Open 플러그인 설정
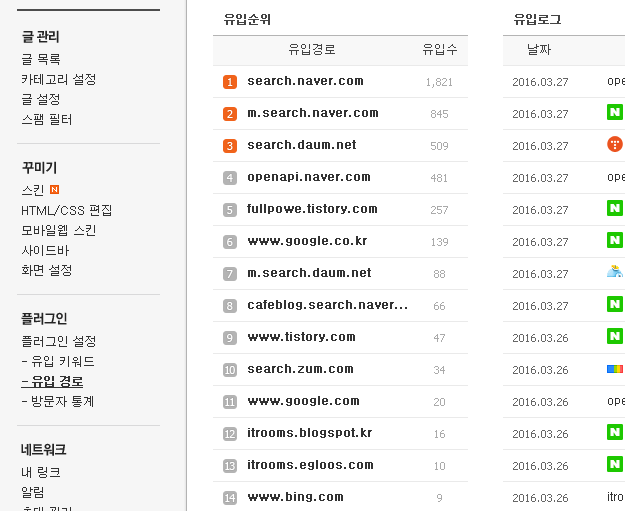This screenshot has width=625, height=511. [x=59, y=341]
